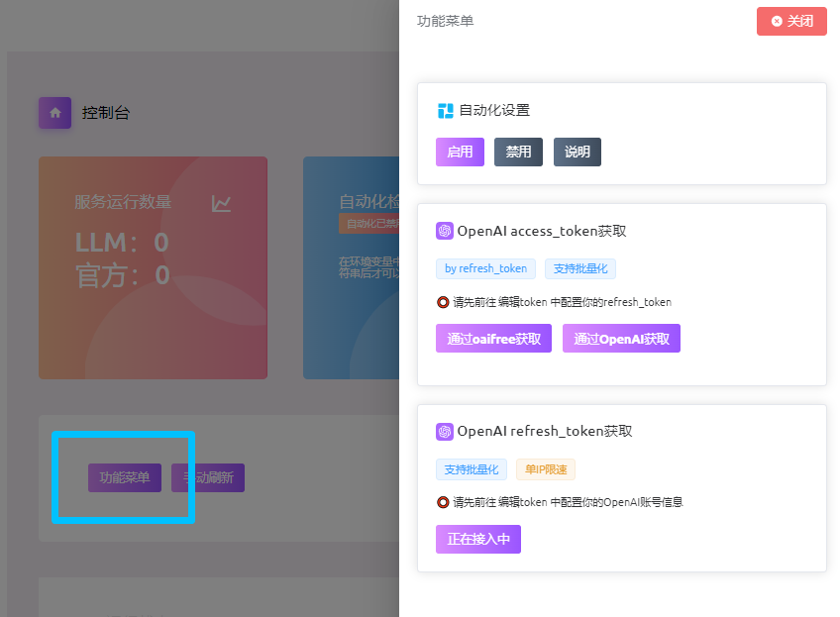Image resolution: width=840 pixels, height=617 pixels.
Task: Click the home icon beside 控制台
Action: point(54,113)
